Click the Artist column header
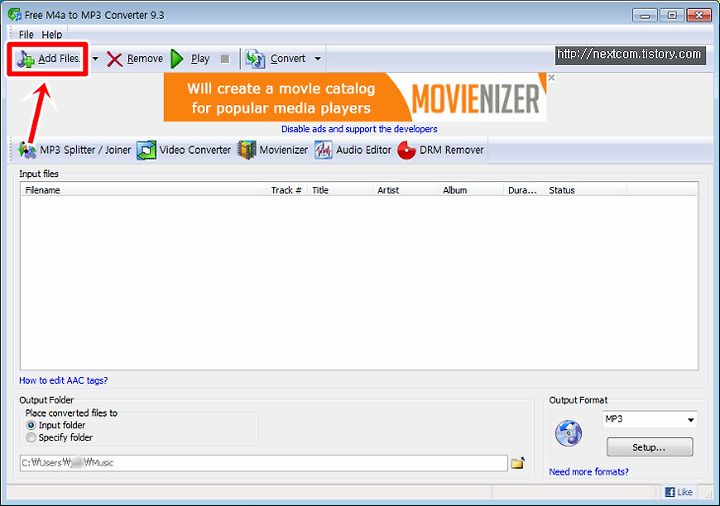The height and width of the screenshot is (506, 720). (x=405, y=190)
